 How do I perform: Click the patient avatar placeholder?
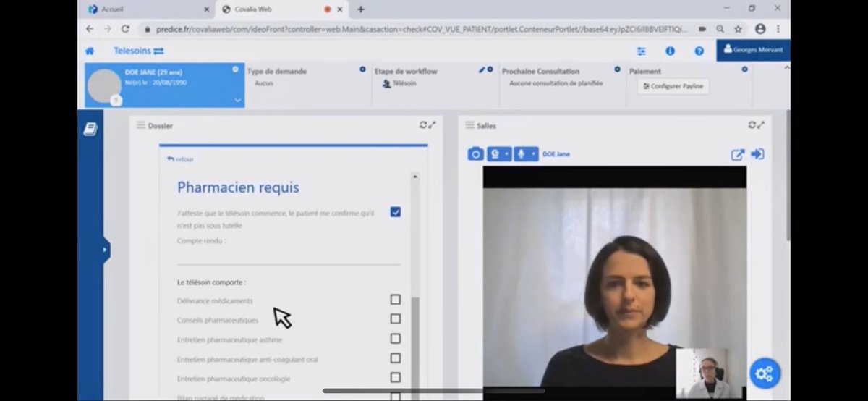coord(104,86)
